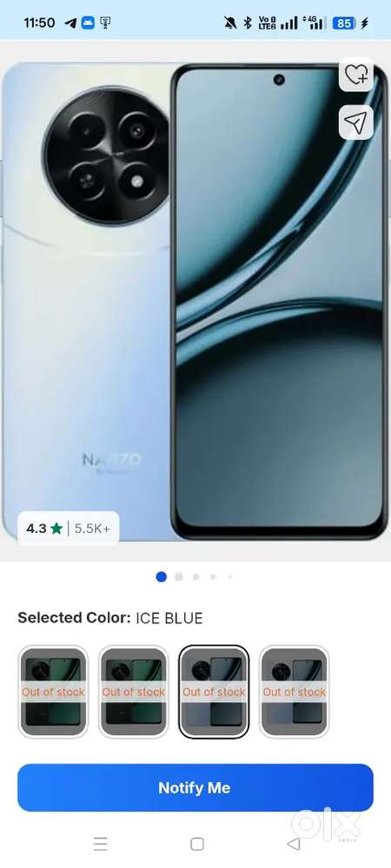Click the Notify Me button
391x868 pixels.
click(x=195, y=788)
